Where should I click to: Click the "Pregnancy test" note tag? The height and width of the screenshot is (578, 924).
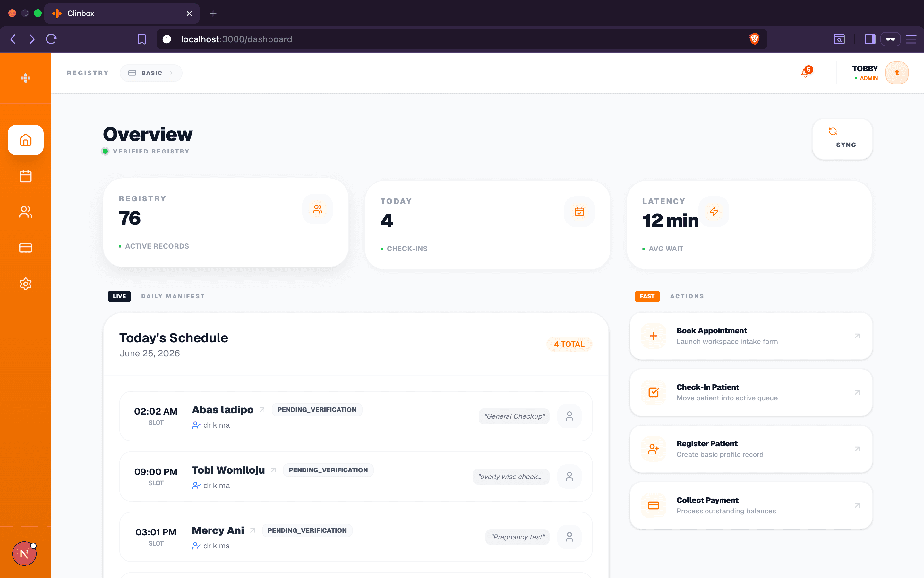(x=518, y=537)
